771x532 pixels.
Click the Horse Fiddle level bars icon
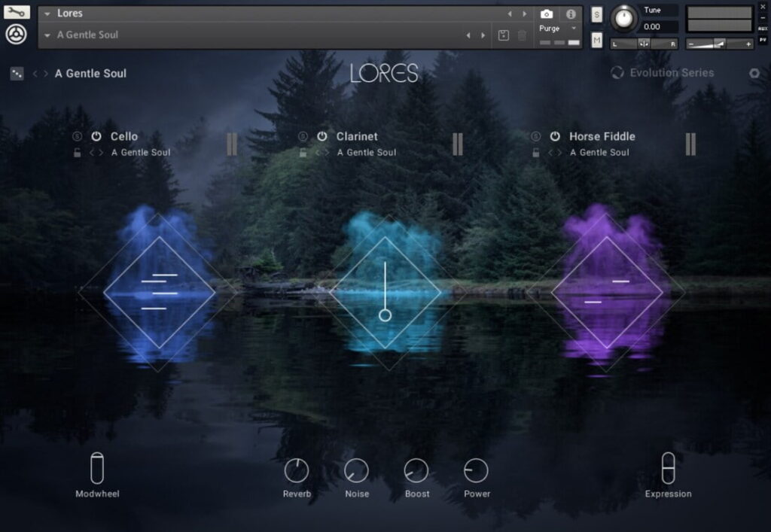point(691,144)
